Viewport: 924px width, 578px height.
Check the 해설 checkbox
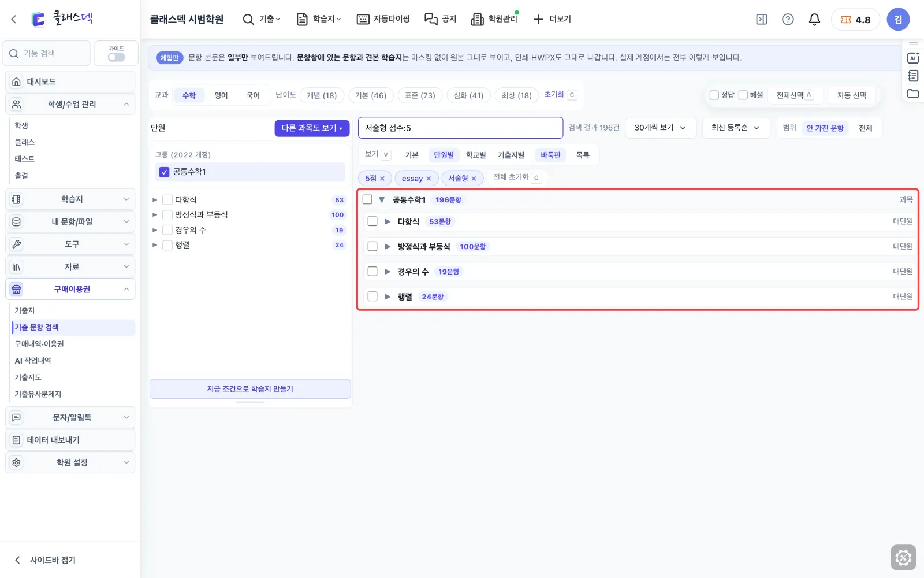click(x=743, y=95)
